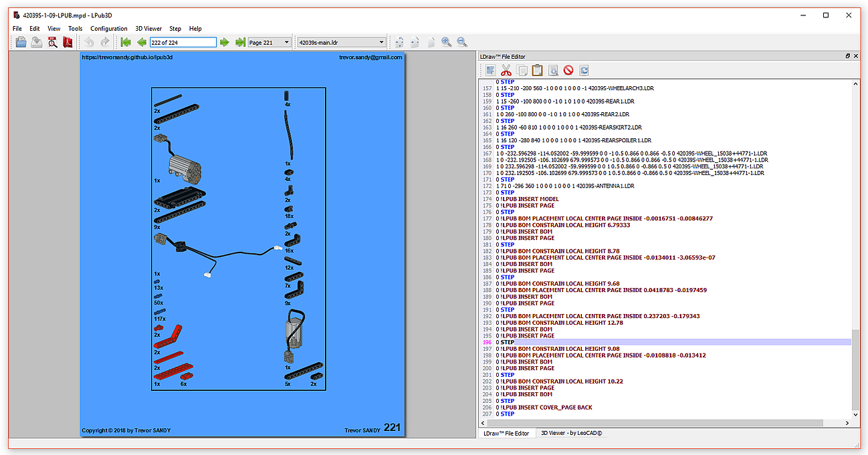Screen dimensions: 868x455
Task: Paste clipboard in the File Editor toolbar
Action: point(537,70)
